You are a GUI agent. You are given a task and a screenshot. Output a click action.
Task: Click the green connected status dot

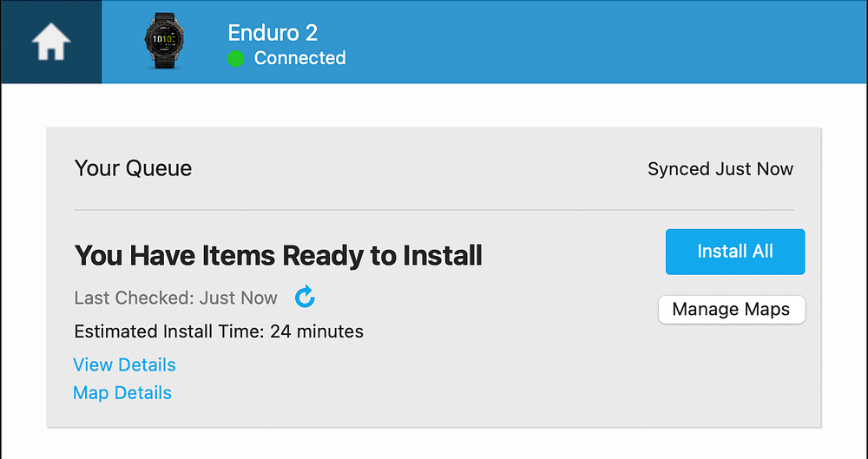click(235, 59)
